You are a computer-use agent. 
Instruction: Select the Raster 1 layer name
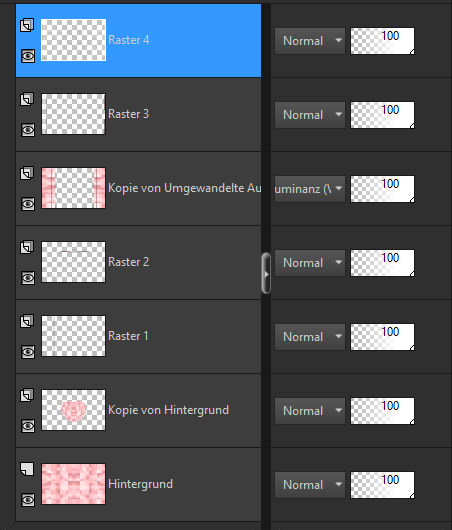click(128, 336)
